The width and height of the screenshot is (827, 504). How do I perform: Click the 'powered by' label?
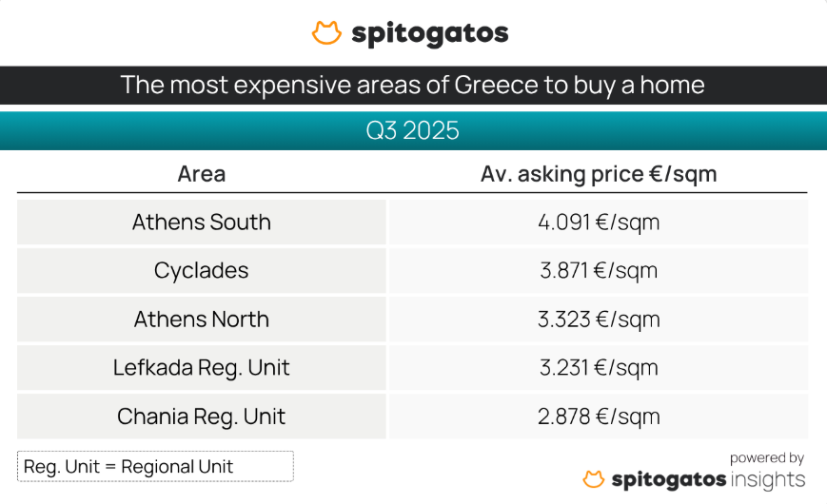[x=767, y=458]
